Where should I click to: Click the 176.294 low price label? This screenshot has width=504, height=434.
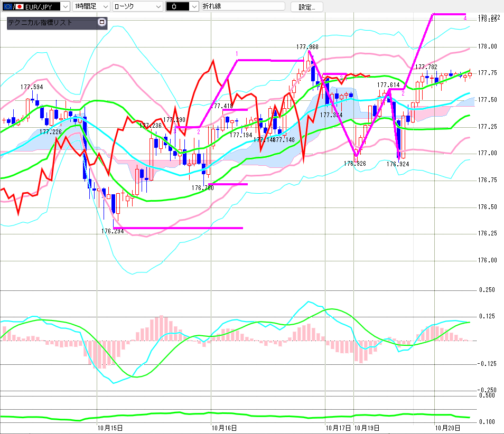tap(113, 231)
